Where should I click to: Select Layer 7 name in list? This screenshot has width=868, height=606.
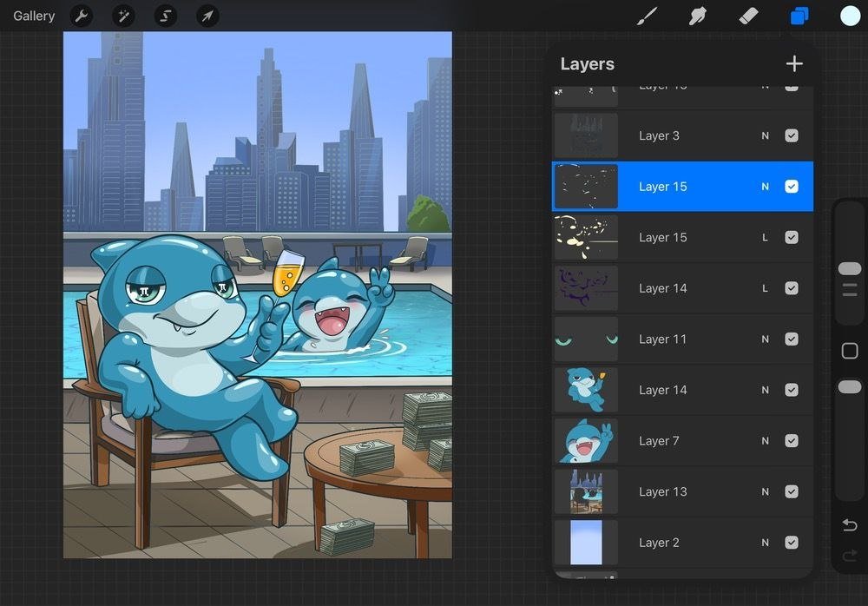[x=659, y=441]
